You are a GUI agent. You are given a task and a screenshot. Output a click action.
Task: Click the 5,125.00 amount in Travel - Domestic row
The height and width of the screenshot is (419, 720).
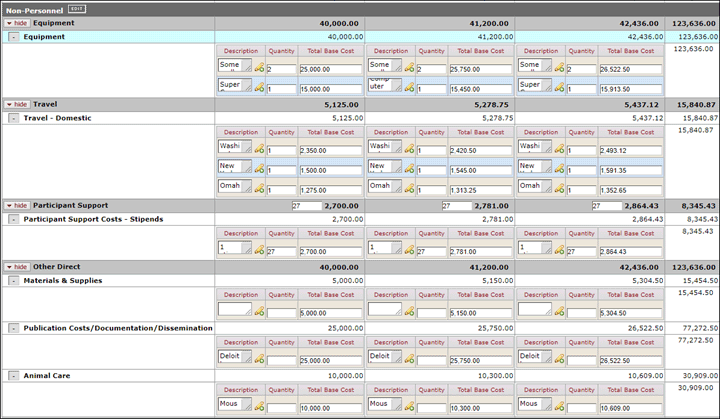click(x=348, y=118)
